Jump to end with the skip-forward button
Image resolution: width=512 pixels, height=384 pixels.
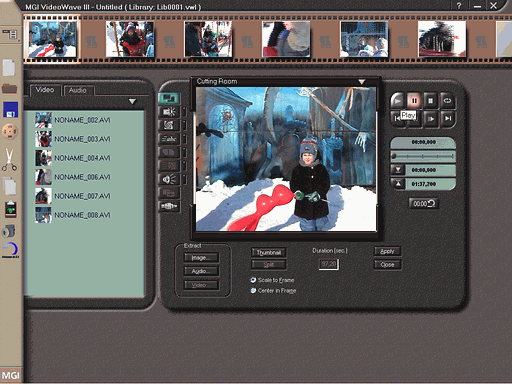click(x=447, y=118)
